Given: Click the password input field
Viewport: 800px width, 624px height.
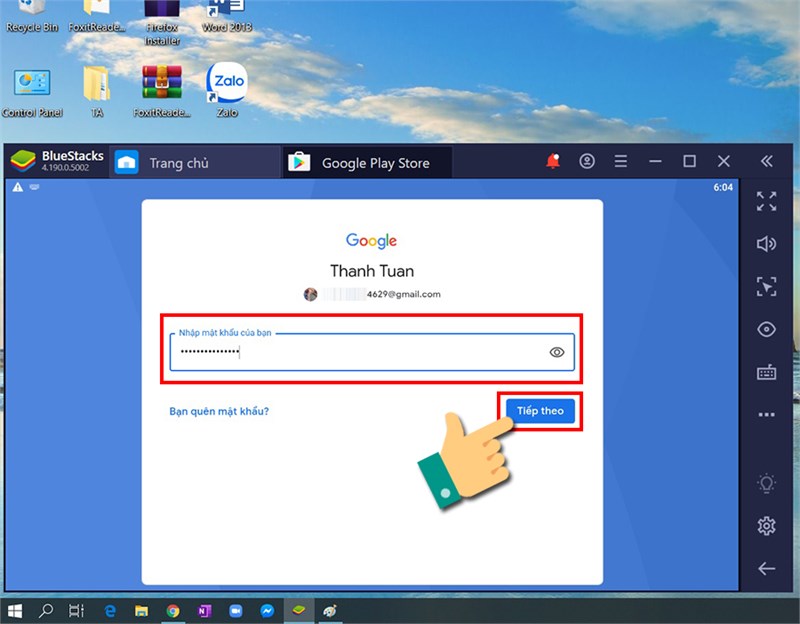Looking at the screenshot, I should click(x=372, y=352).
